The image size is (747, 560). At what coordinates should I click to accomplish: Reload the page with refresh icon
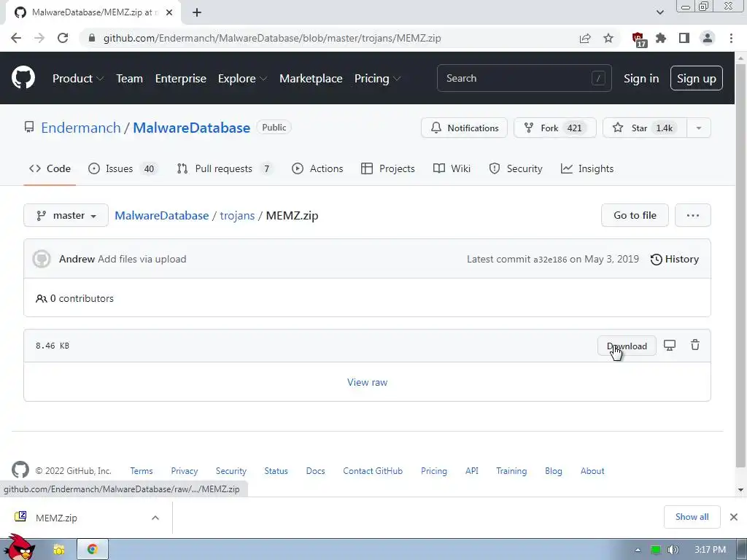[x=63, y=38]
